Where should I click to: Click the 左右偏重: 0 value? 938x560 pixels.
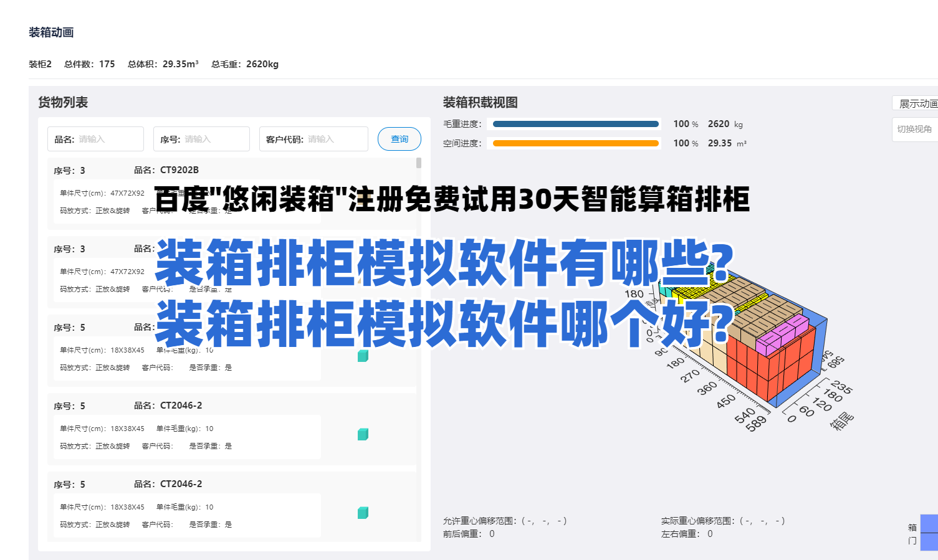tap(687, 534)
